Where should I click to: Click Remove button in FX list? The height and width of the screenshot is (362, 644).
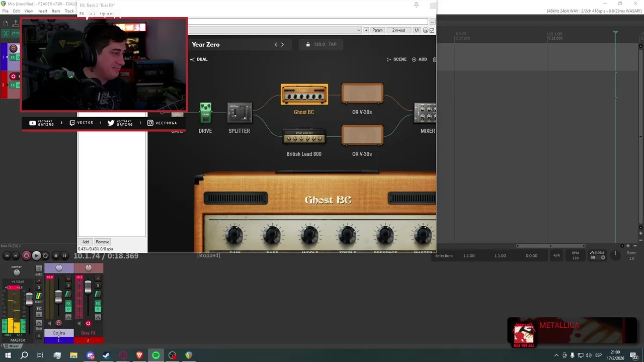(102, 242)
